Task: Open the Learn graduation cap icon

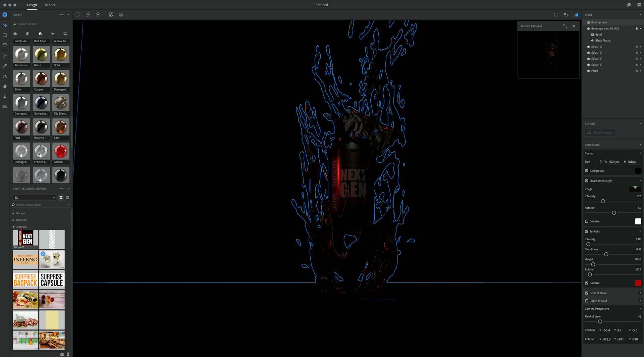Action: tap(629, 5)
